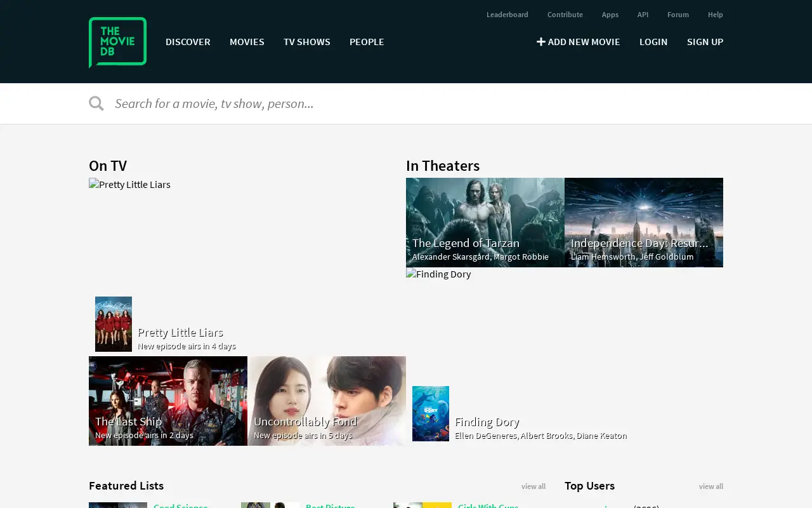
Task: Visit the Forum link
Action: coord(678,15)
